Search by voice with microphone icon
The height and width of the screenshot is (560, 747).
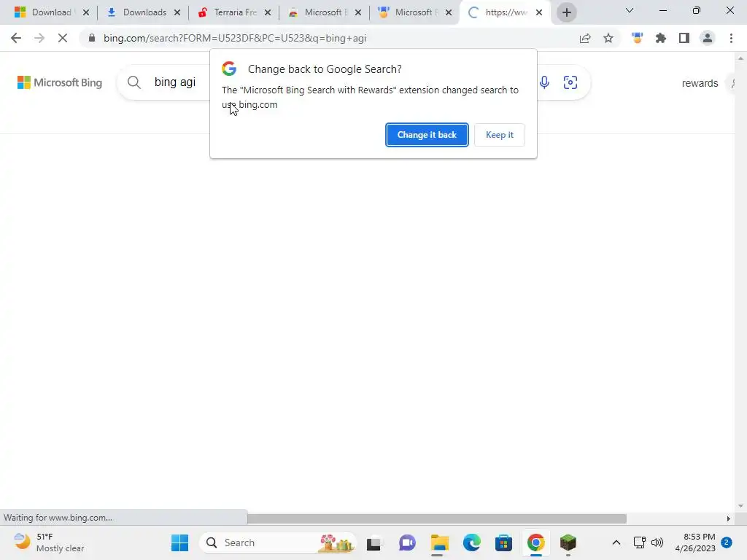pyautogui.click(x=544, y=82)
